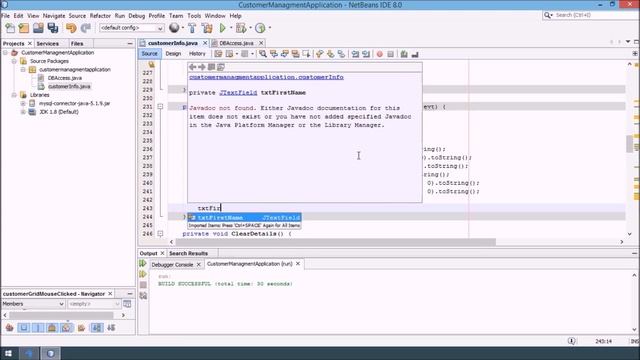640x360 pixels.
Task: Open the JTextField link in Javadoc popup
Action: (238, 93)
